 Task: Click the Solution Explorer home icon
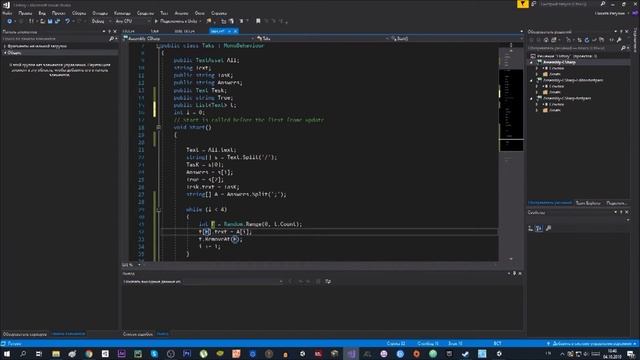pyautogui.click(x=546, y=40)
